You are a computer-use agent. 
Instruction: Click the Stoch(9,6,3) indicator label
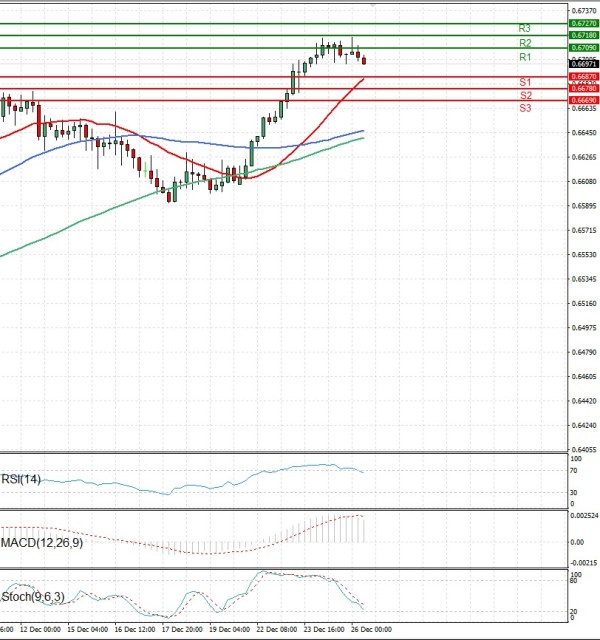pos(30,596)
